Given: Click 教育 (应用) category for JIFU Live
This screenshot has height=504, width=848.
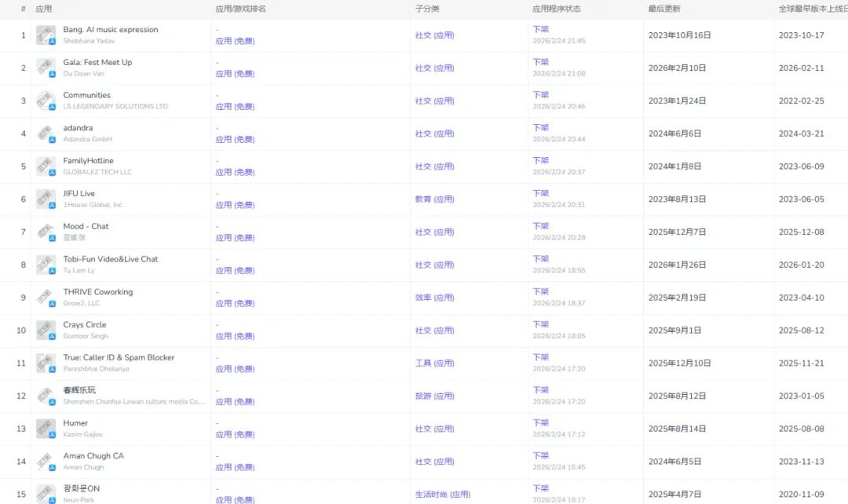Looking at the screenshot, I should tap(434, 199).
